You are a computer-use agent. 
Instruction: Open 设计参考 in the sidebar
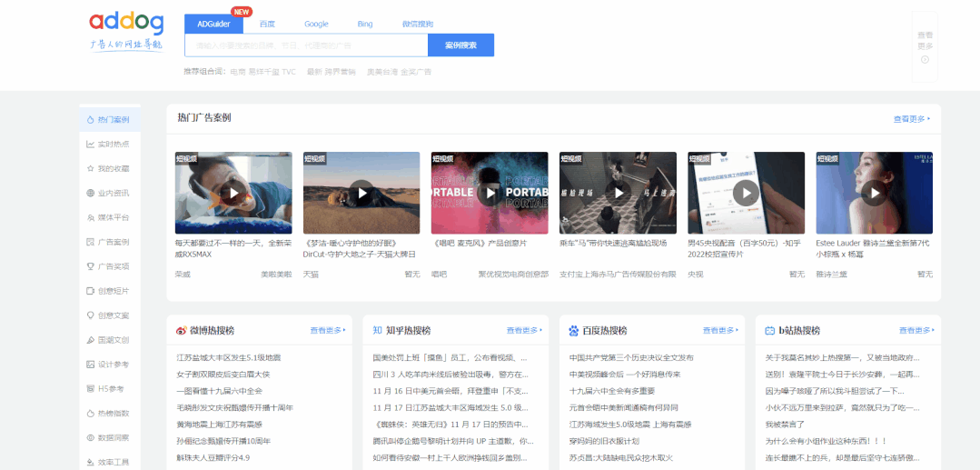110,365
